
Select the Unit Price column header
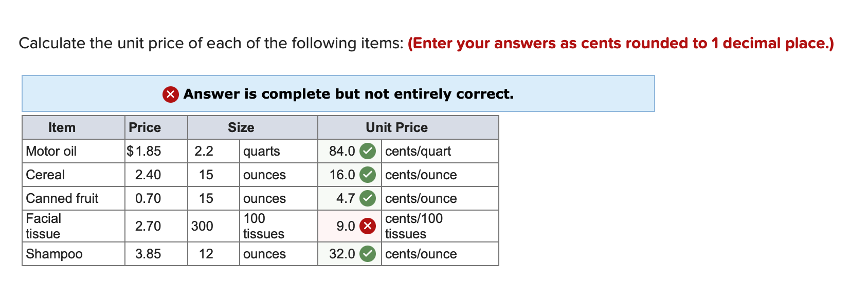(396, 127)
